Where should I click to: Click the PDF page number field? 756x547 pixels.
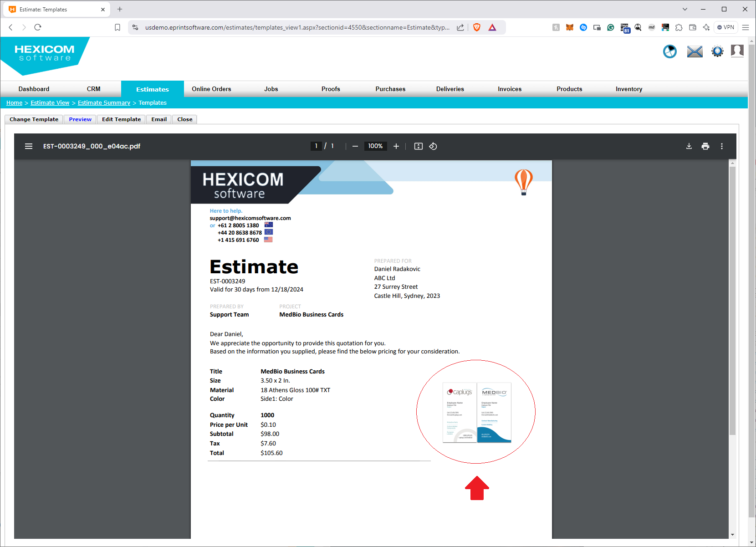pos(316,146)
